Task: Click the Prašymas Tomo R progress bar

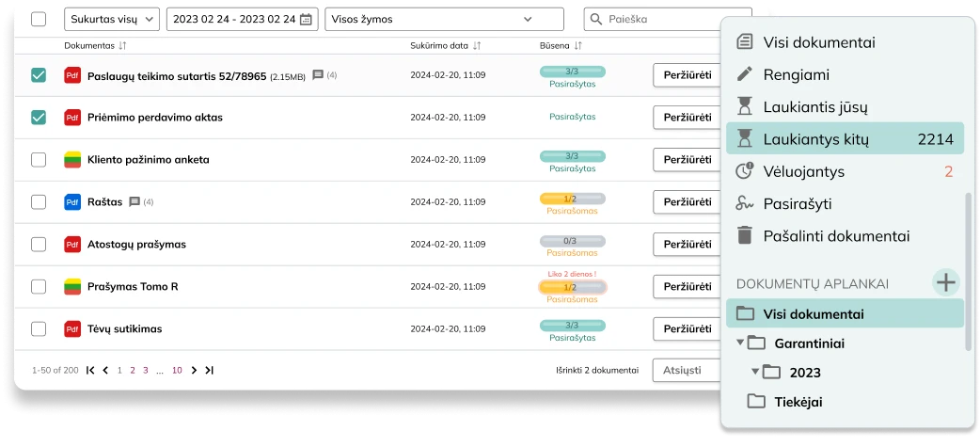Action: coord(573,287)
